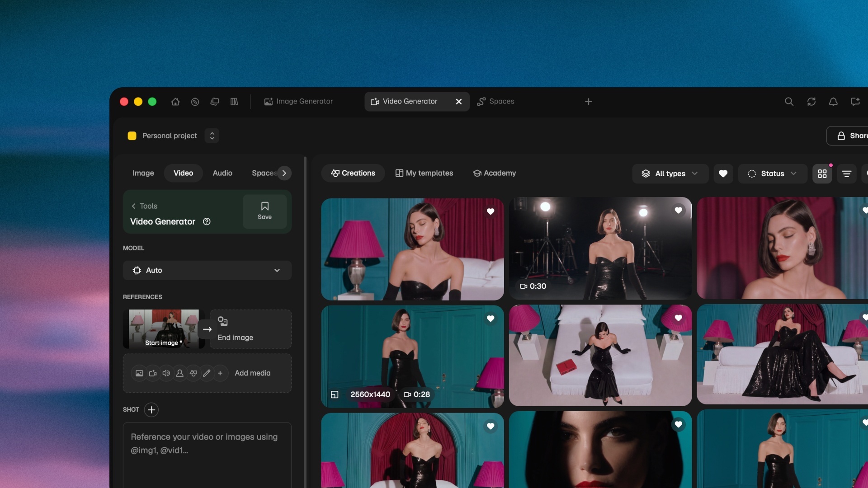Add image media icon in references
This screenshot has height=488, width=868.
(x=139, y=373)
